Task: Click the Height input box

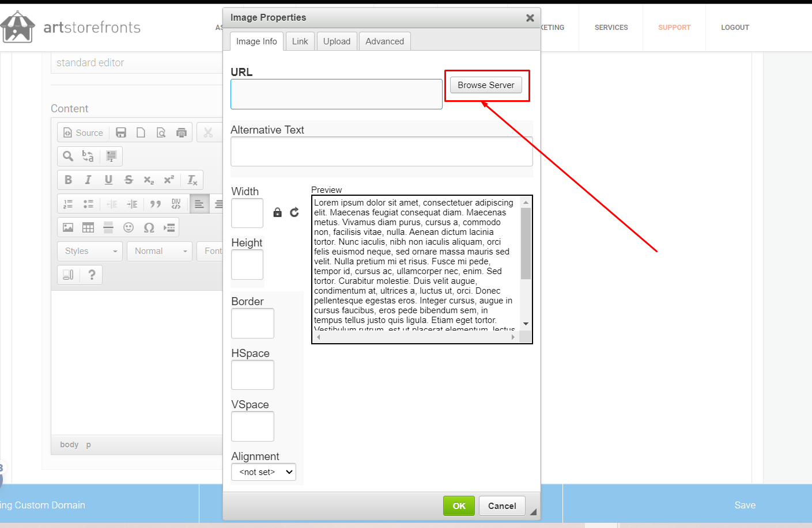Action: [247, 264]
